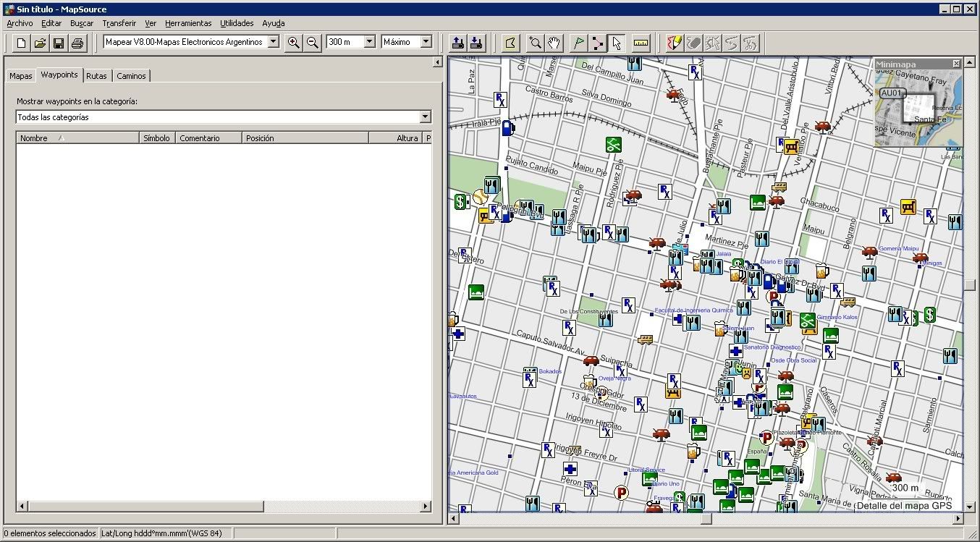Open the Herramientas menu
Image resolution: width=980 pixels, height=542 pixels.
(x=188, y=23)
